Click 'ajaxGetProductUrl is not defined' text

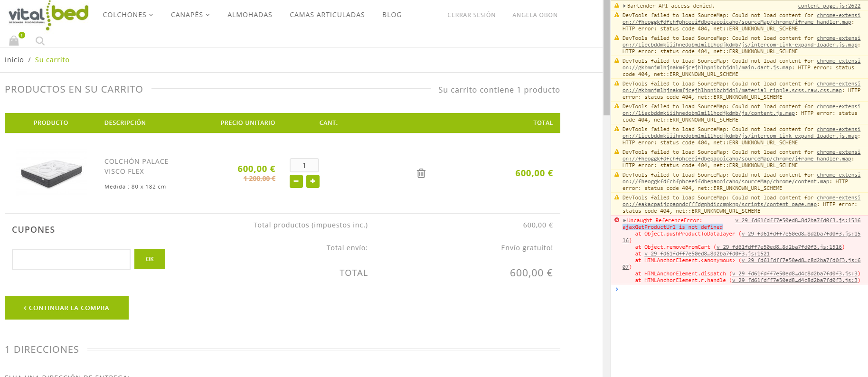672,227
